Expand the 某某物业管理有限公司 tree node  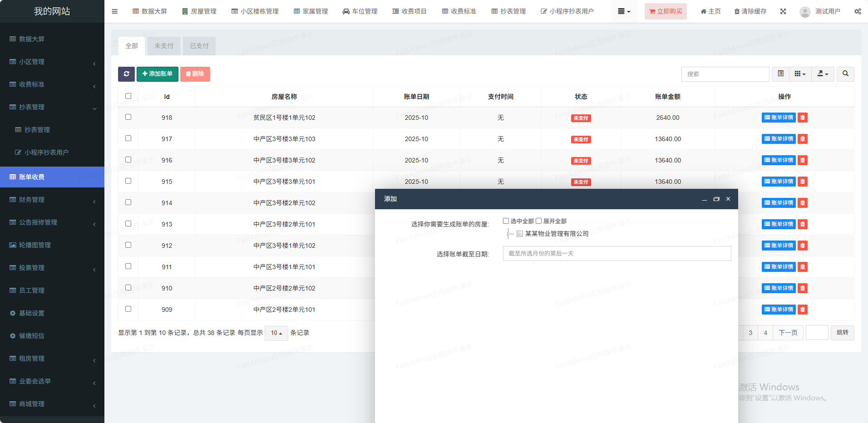(x=508, y=234)
